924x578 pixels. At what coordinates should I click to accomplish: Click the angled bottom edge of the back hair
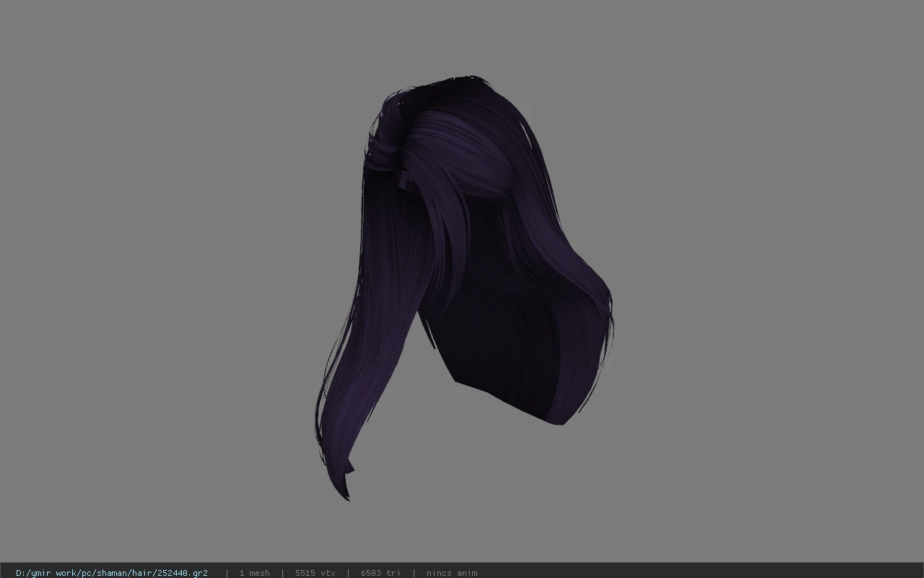505,399
